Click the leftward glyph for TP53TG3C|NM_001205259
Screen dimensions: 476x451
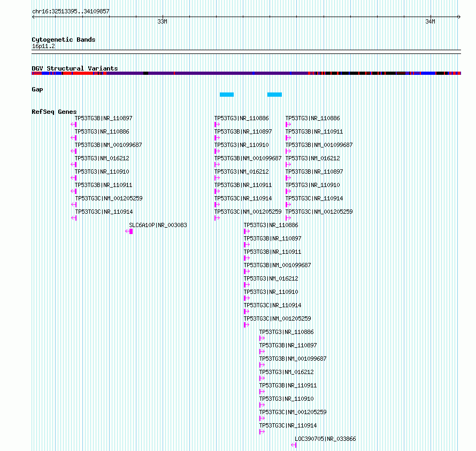(74, 205)
